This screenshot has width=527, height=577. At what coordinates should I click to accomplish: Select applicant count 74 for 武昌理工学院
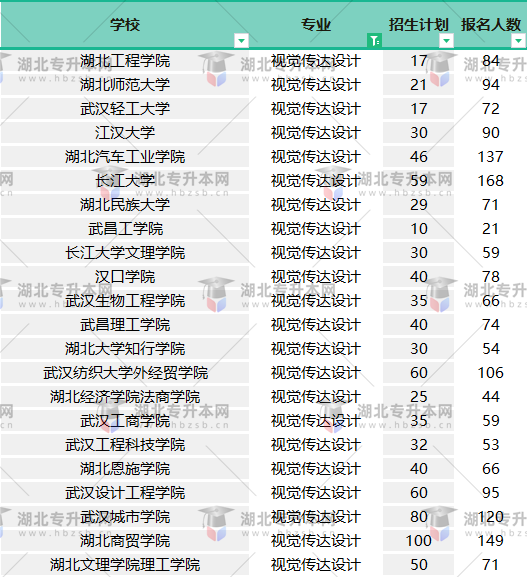[x=491, y=325]
